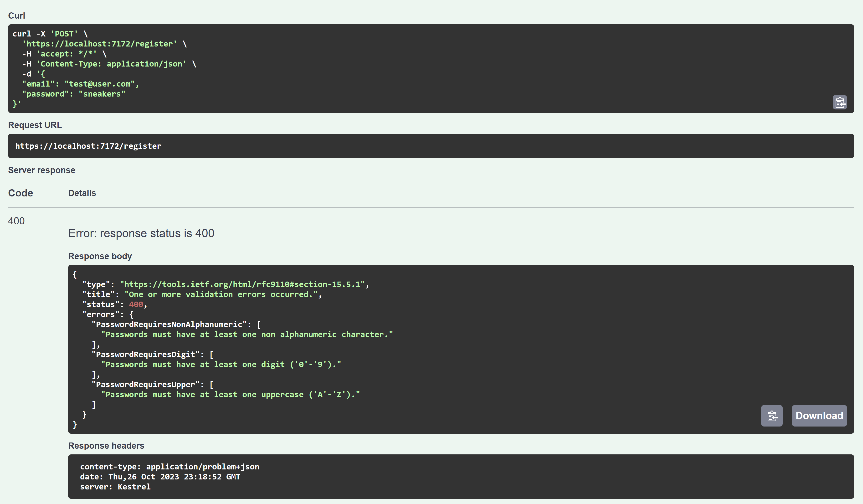Click the content-type response header line
This screenshot has width=863, height=504.
[170, 467]
